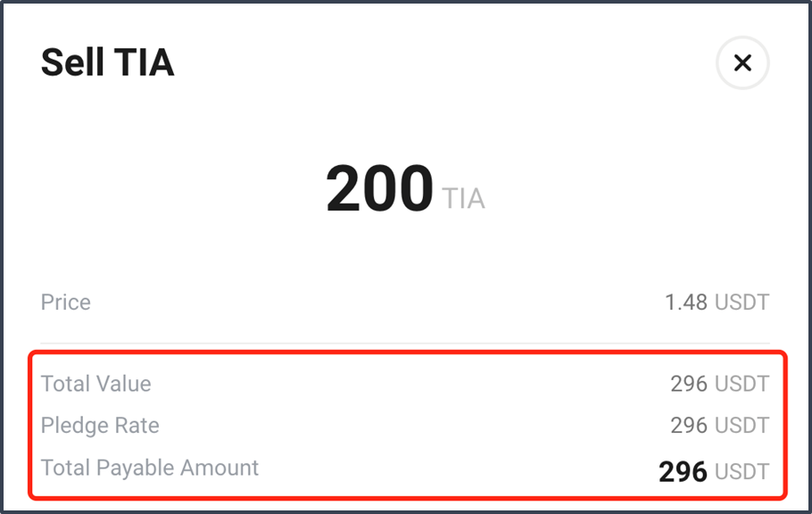Click the circular border around the X icon

tap(742, 37)
